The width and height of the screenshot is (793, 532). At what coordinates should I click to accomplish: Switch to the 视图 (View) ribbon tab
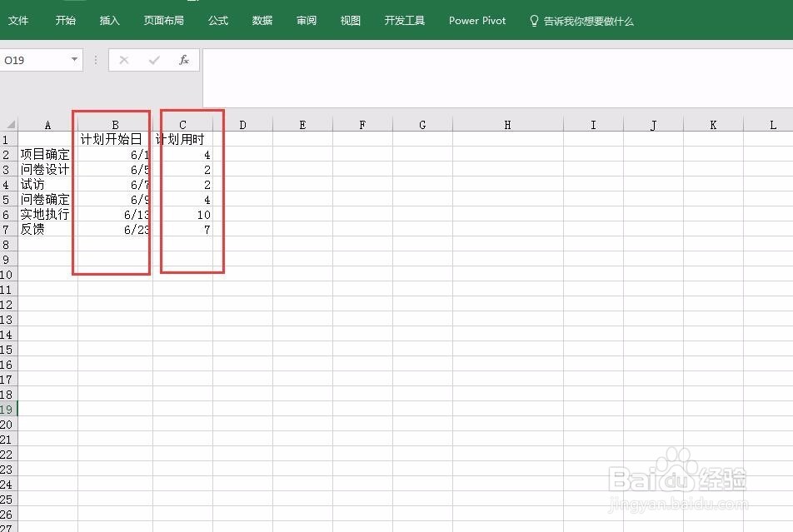(x=350, y=21)
